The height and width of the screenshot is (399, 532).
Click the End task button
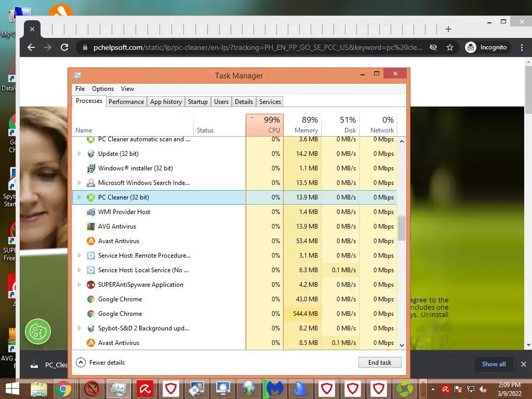click(x=380, y=362)
